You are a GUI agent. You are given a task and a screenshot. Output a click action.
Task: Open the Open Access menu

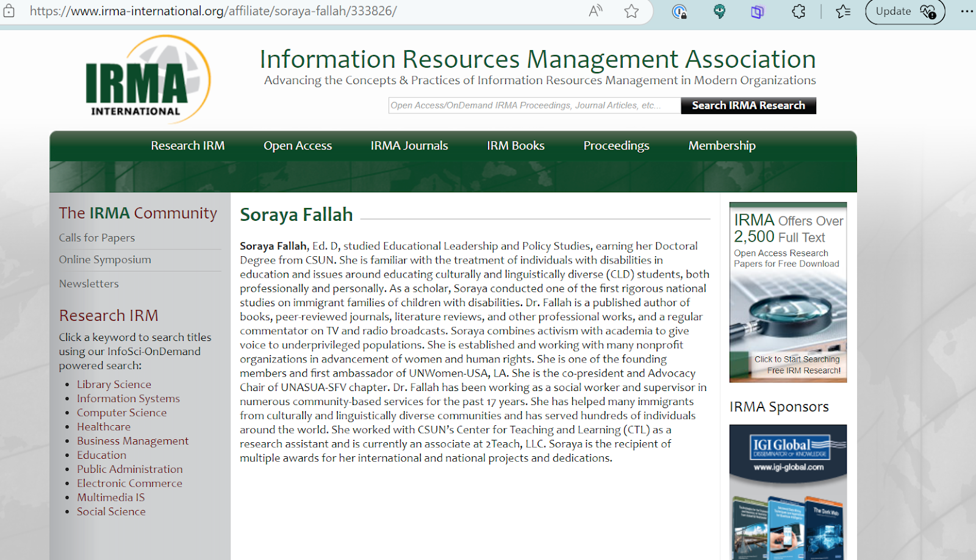[298, 146]
